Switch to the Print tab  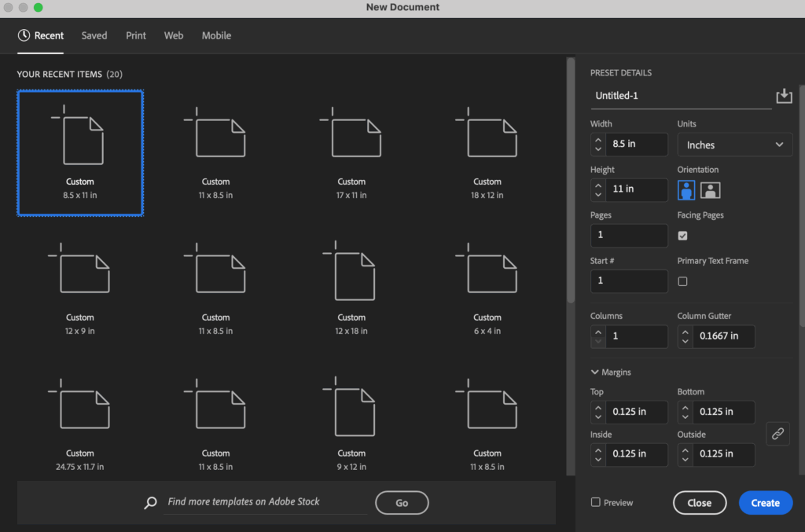[x=136, y=35]
